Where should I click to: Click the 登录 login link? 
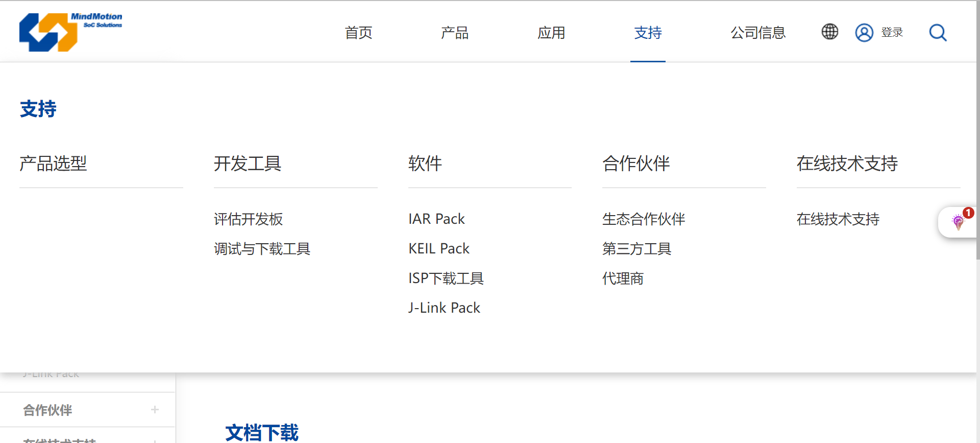892,33
